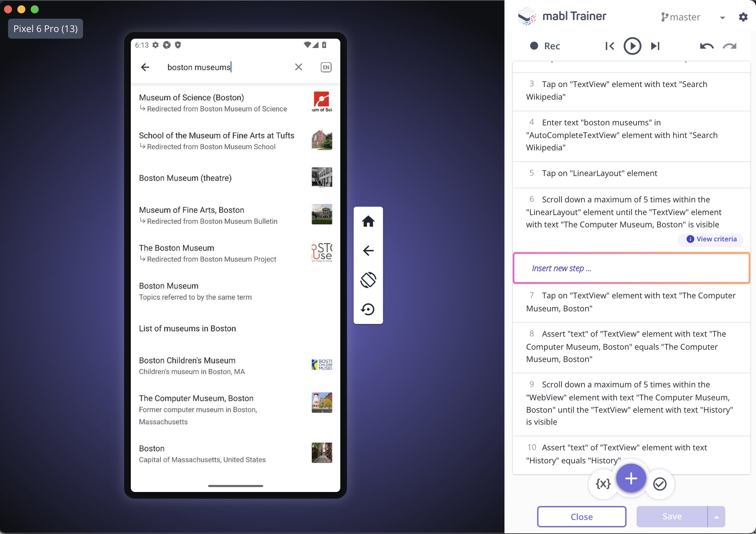756x534 pixels.
Task: Click the Play button to run test
Action: tap(632, 46)
